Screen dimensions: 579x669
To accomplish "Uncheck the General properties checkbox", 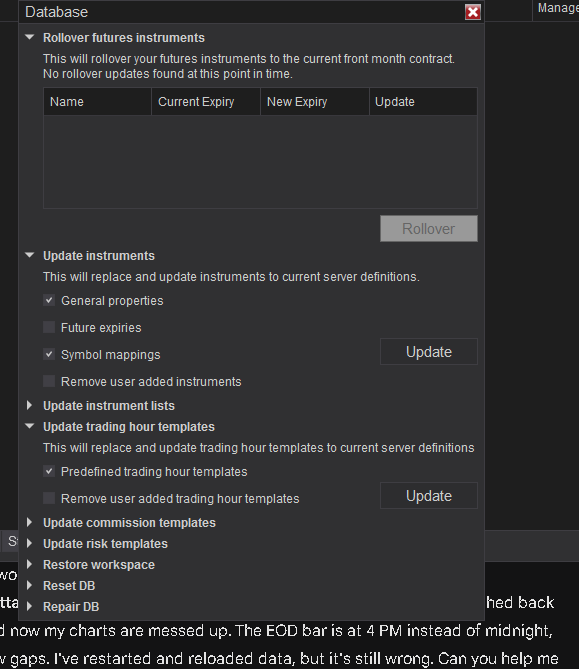I will pyautogui.click(x=49, y=300).
